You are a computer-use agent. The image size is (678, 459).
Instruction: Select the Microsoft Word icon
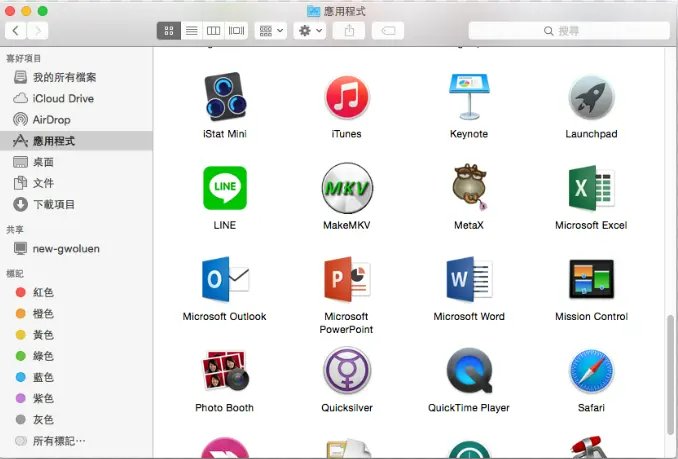[x=469, y=279]
